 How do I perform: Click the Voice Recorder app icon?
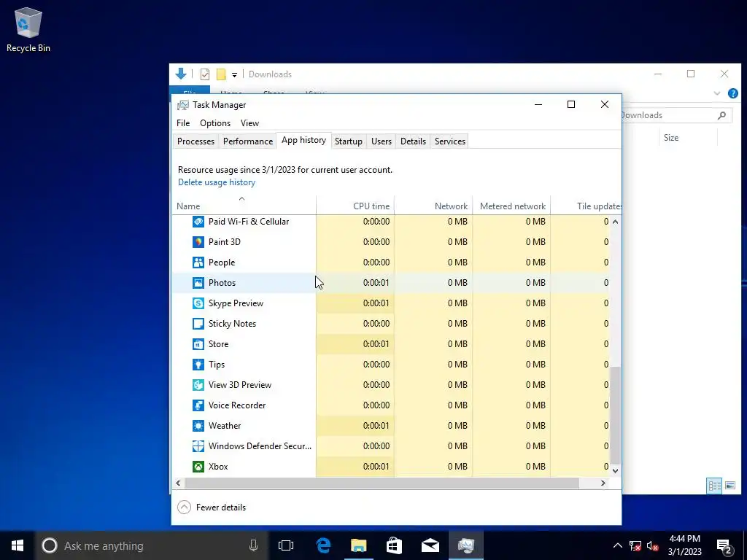coord(198,405)
